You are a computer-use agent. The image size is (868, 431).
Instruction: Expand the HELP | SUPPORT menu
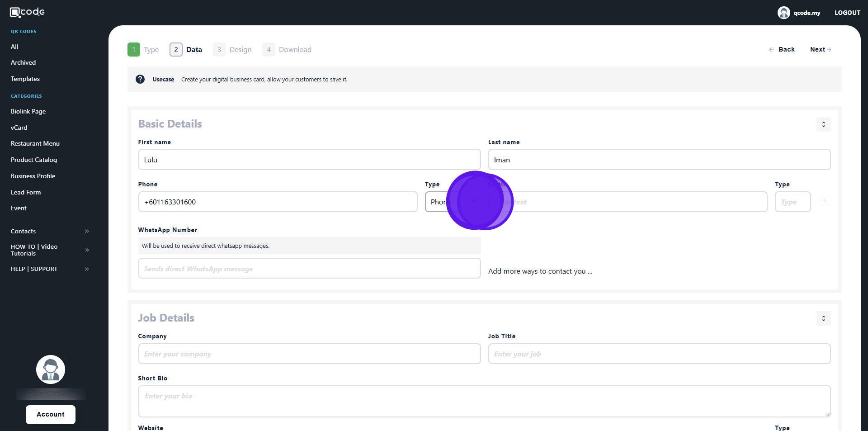tap(87, 269)
